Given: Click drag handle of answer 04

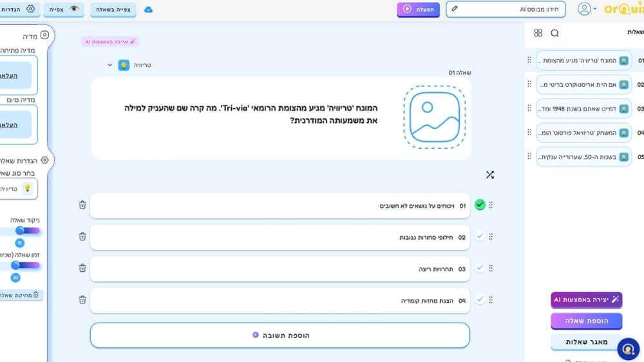Looking at the screenshot, I should [491, 300].
